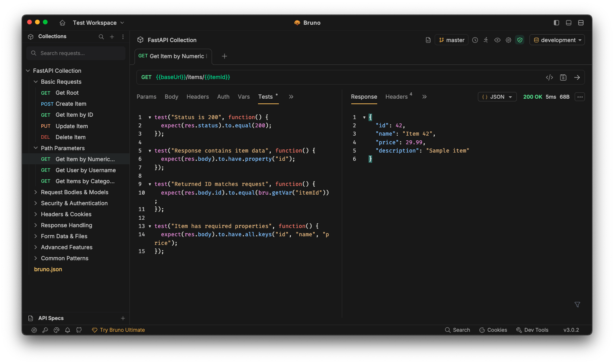Select the Create Item POST request

(x=71, y=104)
